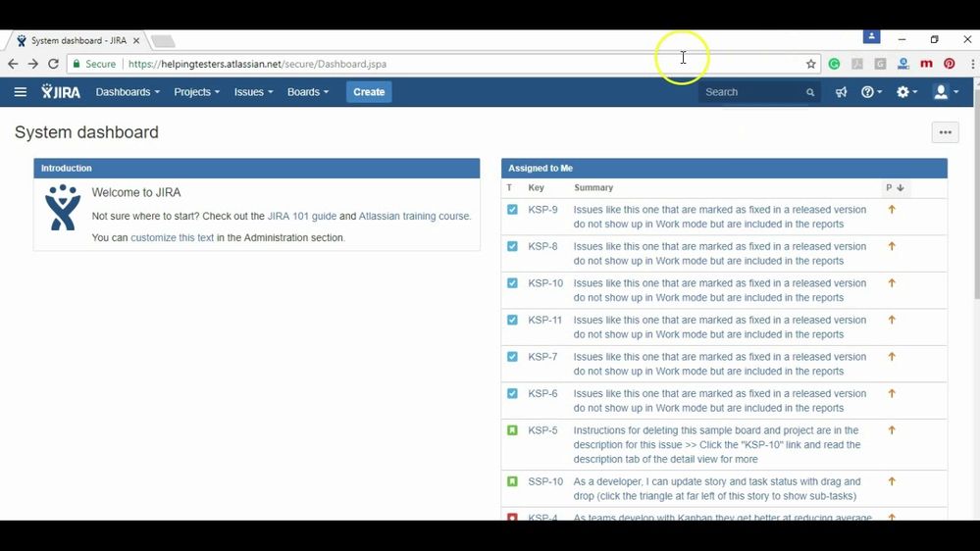
Task: Click the Pinterest extension icon
Action: tap(950, 64)
